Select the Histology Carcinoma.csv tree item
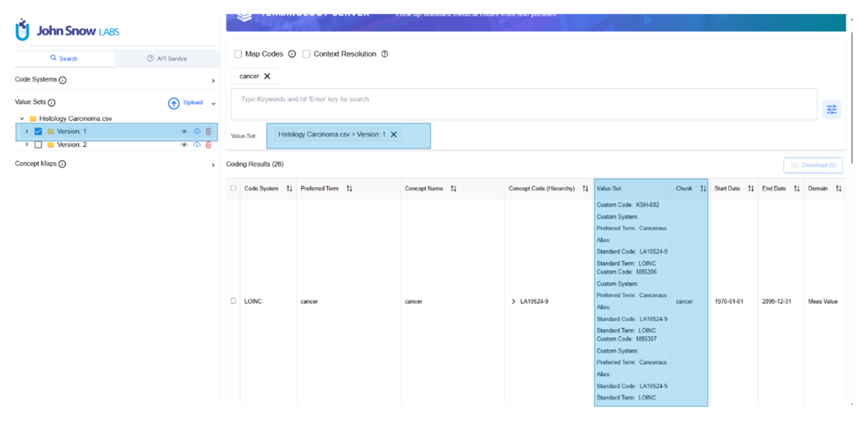This screenshot has width=868, height=421. 75,118
